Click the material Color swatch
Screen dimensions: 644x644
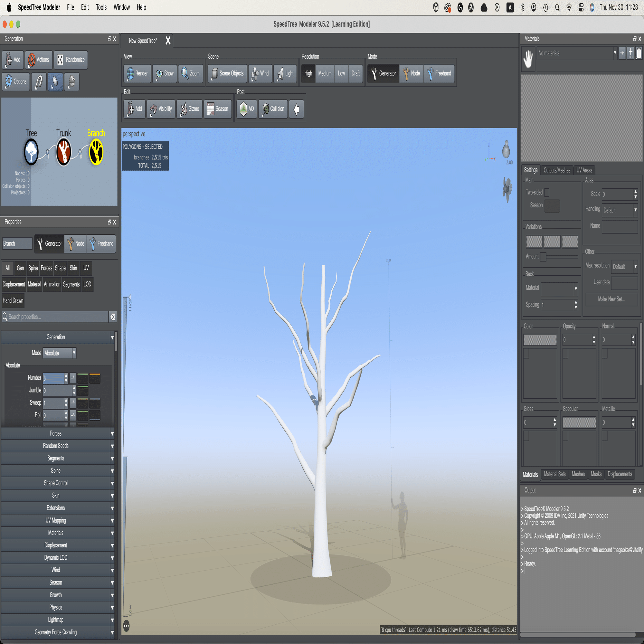pyautogui.click(x=540, y=340)
